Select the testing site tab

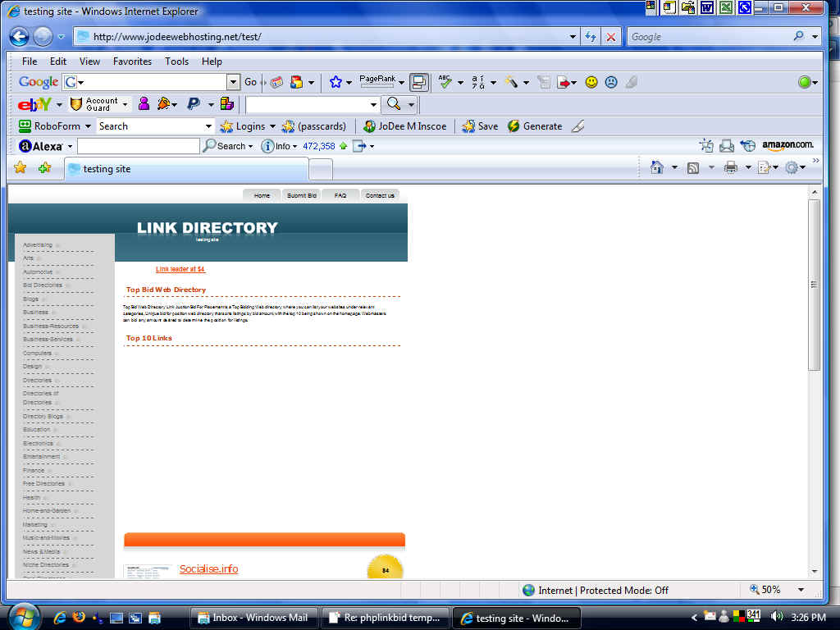point(186,169)
